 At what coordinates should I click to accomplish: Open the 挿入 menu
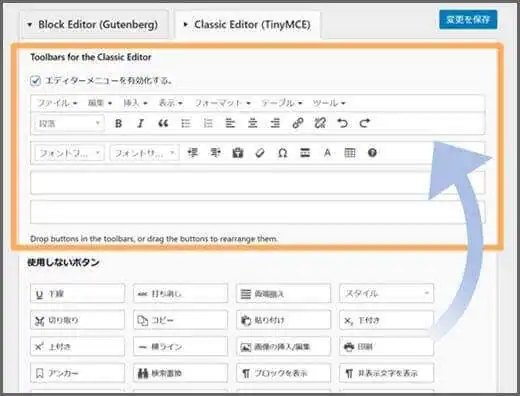[135, 103]
